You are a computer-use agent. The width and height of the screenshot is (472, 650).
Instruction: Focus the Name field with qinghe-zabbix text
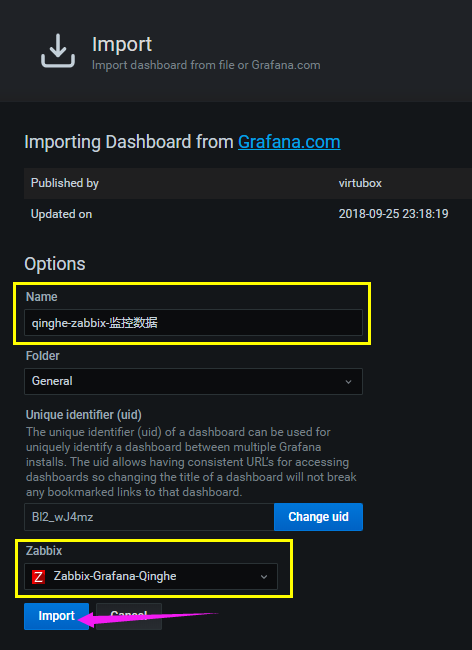tap(193, 323)
